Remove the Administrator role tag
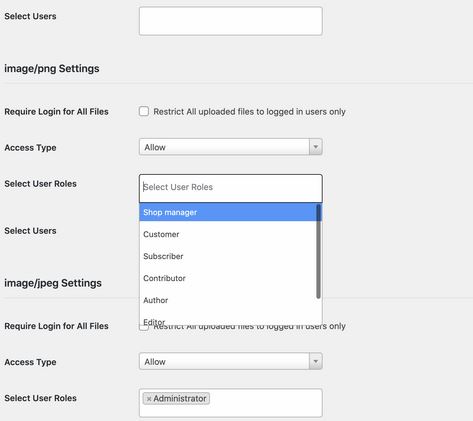This screenshot has height=421, width=473. point(149,399)
